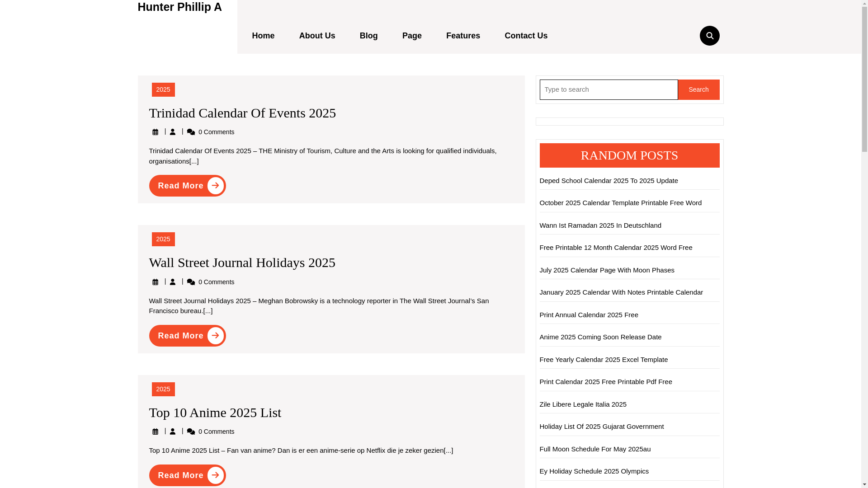This screenshot has width=868, height=488.
Task: Click calendar icon under Top 10 Anime post
Action: (x=156, y=432)
